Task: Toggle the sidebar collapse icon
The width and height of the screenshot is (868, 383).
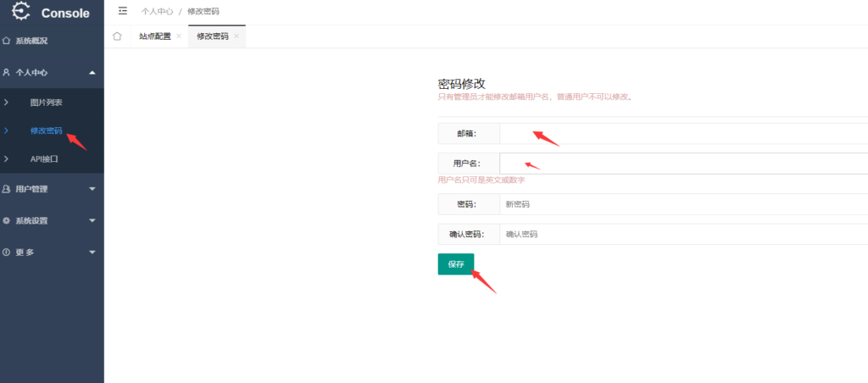Action: pyautogui.click(x=123, y=11)
